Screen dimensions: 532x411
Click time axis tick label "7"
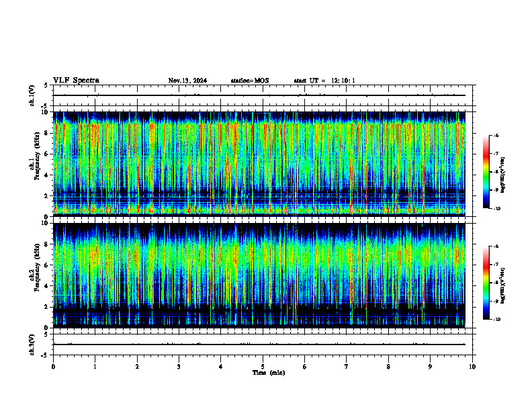point(347,367)
